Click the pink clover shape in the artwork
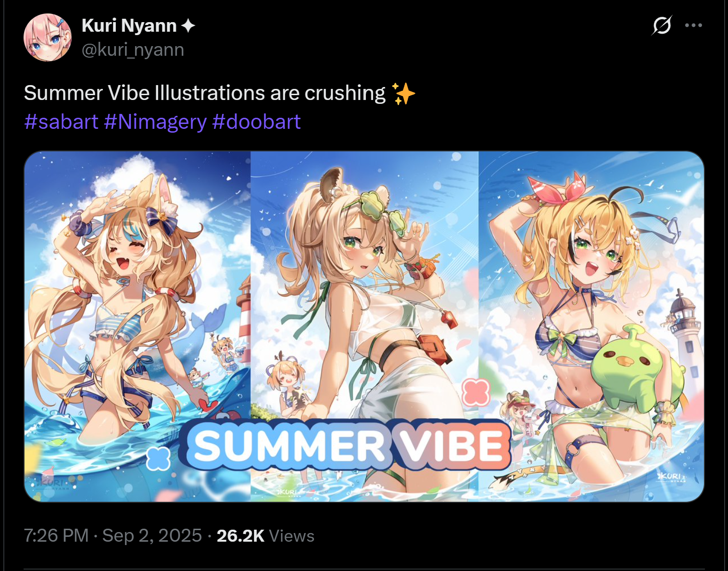This screenshot has height=571, width=728. (475, 392)
